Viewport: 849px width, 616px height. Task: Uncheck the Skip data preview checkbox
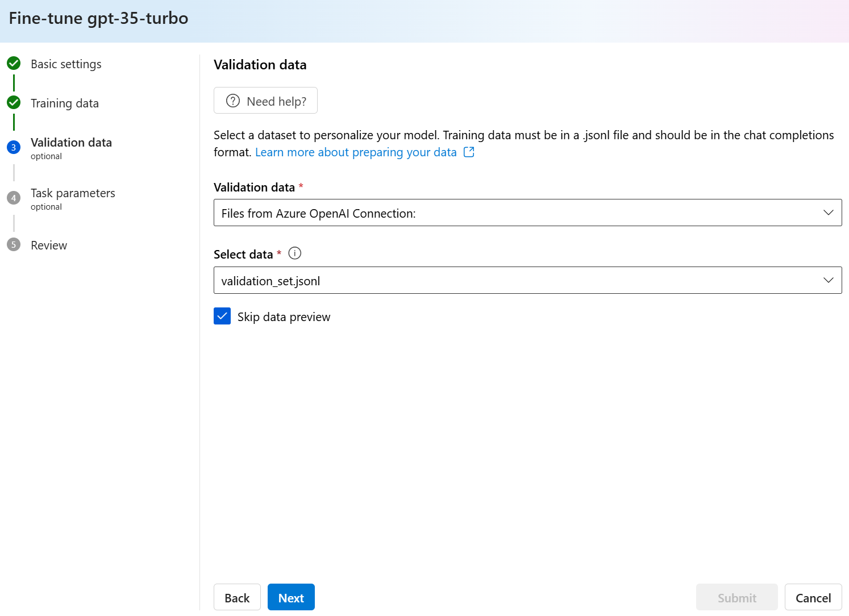pyautogui.click(x=222, y=316)
